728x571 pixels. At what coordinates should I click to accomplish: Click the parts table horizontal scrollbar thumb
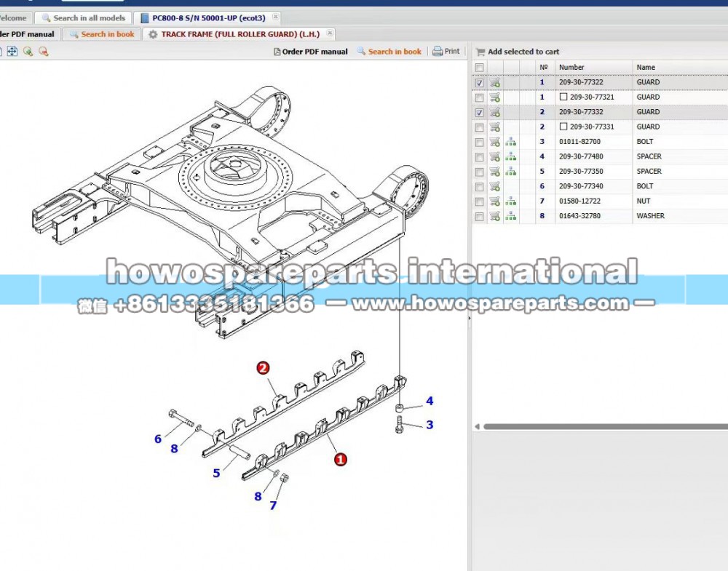tap(606, 427)
